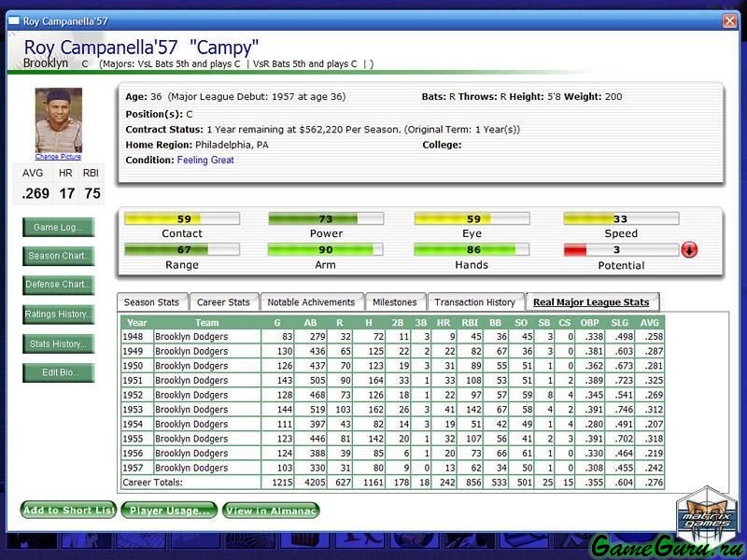
Task: Click the RBI column header
Action: tap(470, 322)
